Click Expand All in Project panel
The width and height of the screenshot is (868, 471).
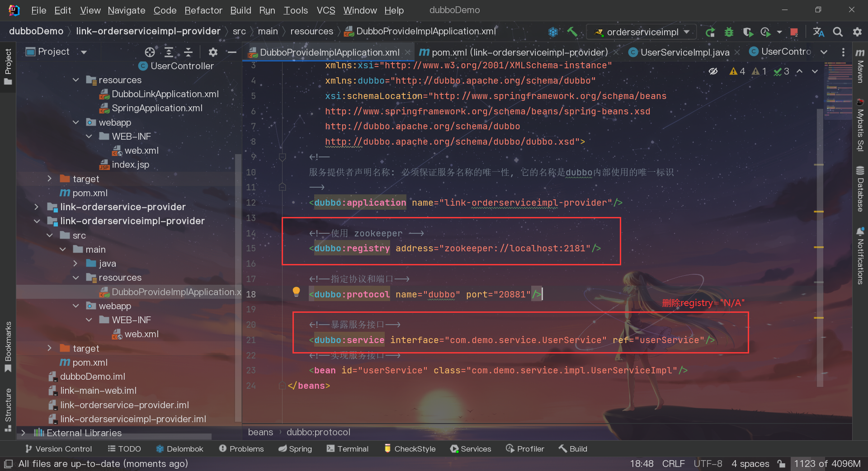pyautogui.click(x=169, y=52)
